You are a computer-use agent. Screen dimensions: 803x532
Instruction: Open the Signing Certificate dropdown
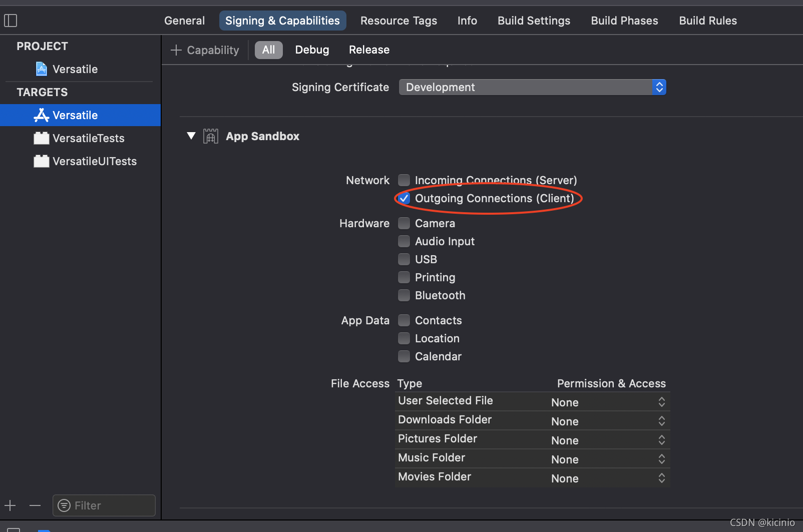point(532,87)
